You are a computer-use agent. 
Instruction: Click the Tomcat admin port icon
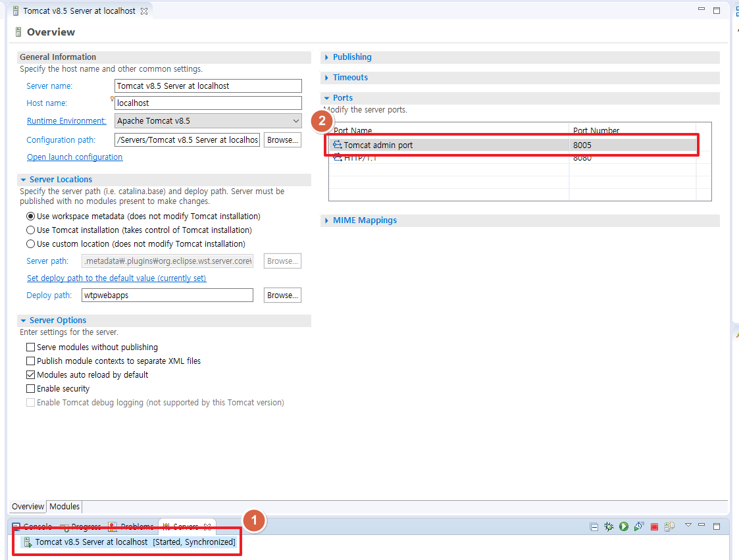point(338,145)
